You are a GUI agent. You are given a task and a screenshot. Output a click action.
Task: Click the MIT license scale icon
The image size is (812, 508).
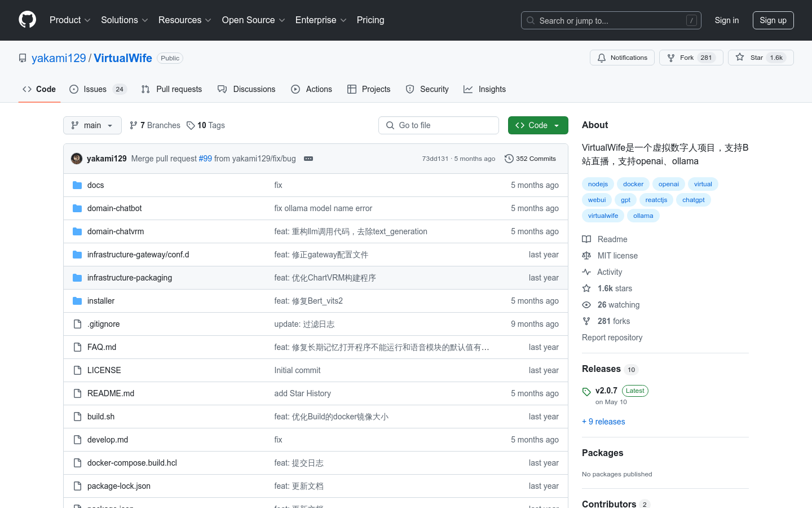pos(586,256)
